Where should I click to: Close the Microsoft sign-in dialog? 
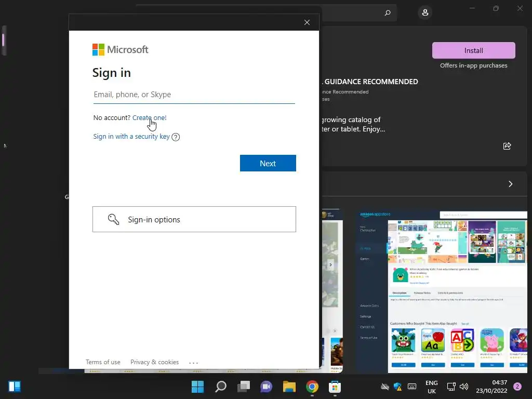307,22
